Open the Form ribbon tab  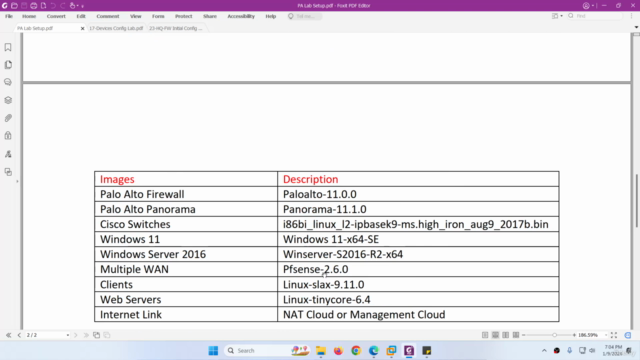click(158, 16)
